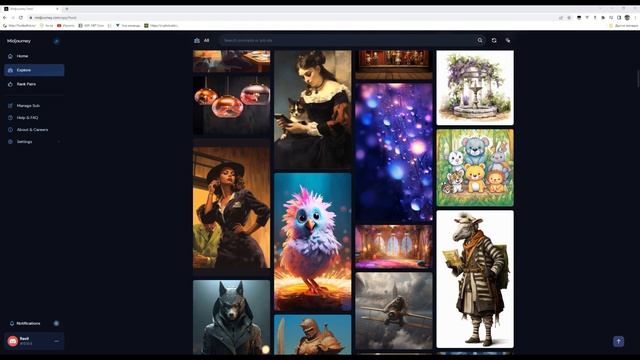Bookmark this page with the star icon
The width and height of the screenshot is (640, 360).
(x=569, y=18)
